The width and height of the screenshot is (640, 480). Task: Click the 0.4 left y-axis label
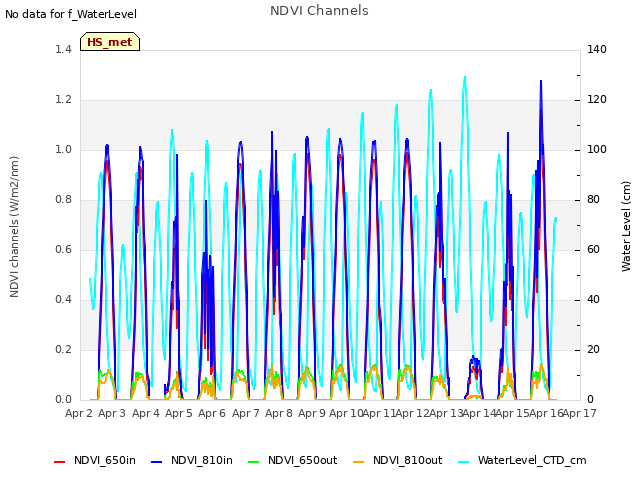[x=63, y=300]
